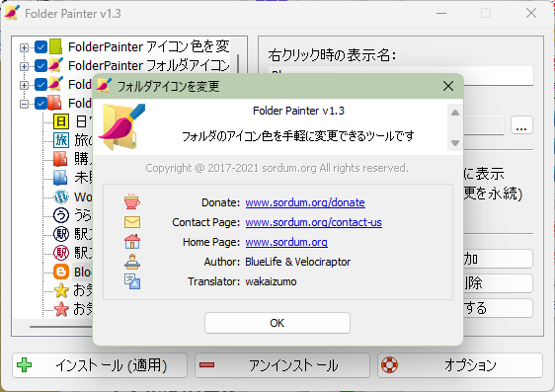This screenshot has width=555, height=392.
Task: Click the green plus install icon
Action: tap(24, 365)
